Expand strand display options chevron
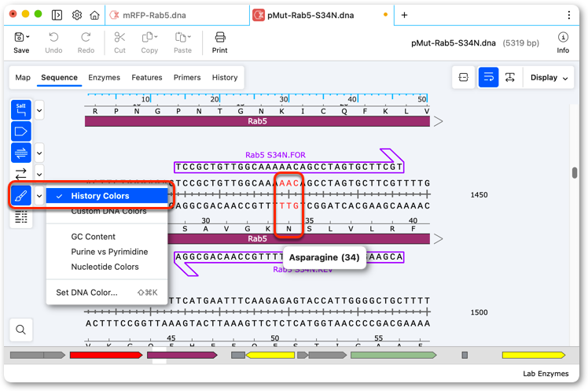 tap(39, 175)
